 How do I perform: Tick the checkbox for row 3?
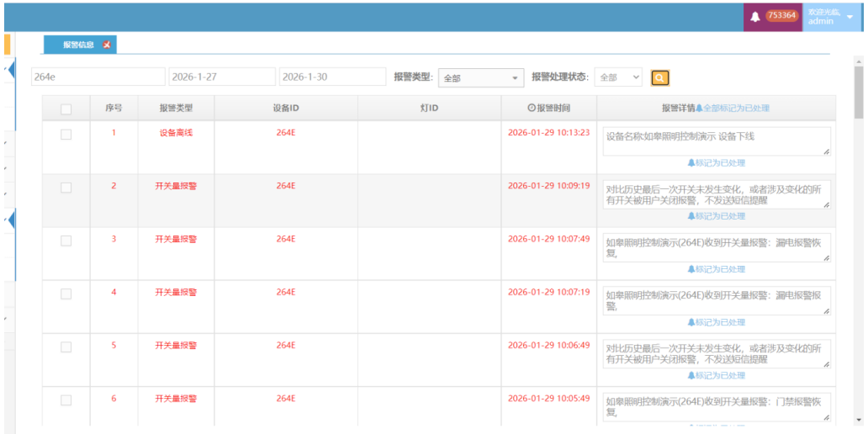pos(66,241)
